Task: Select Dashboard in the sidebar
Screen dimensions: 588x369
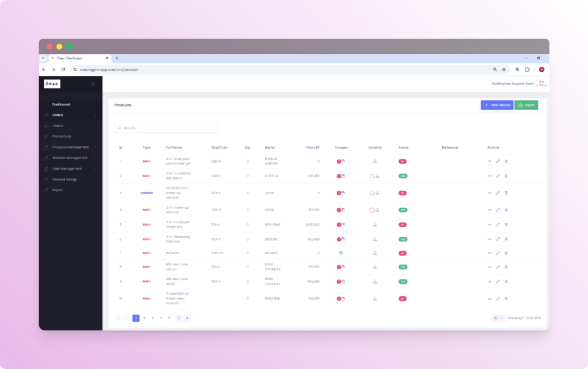Action: point(61,104)
